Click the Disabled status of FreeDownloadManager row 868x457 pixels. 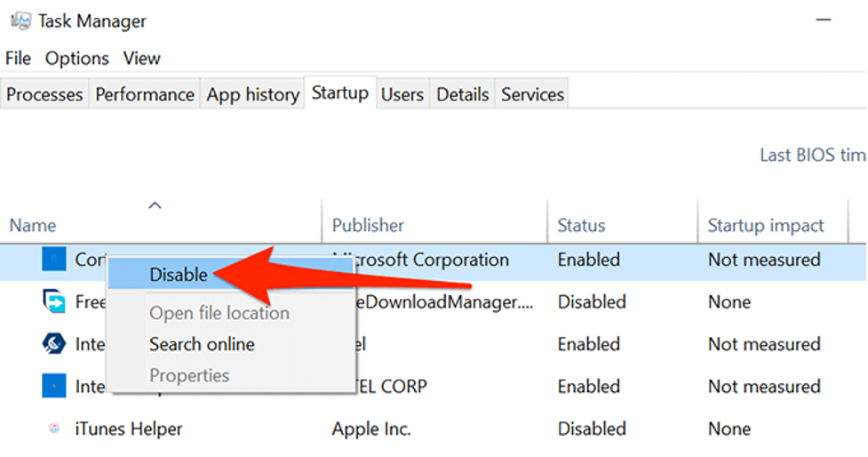(592, 302)
